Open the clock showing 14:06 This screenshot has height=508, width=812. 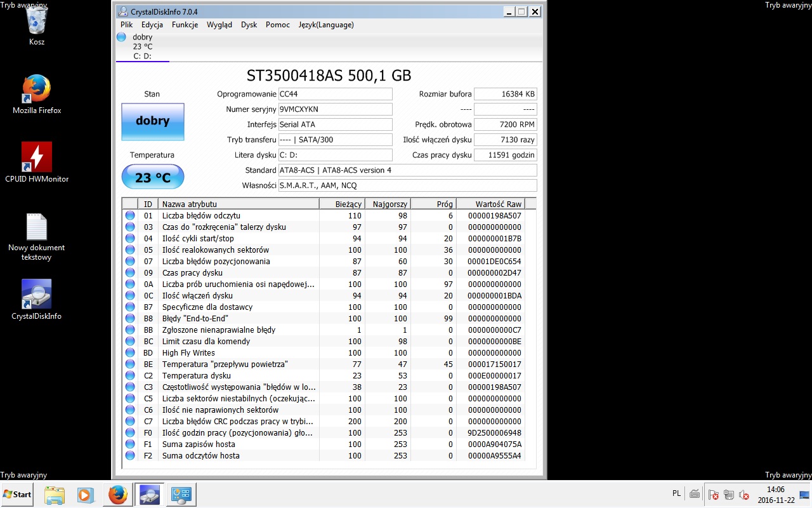(776, 495)
